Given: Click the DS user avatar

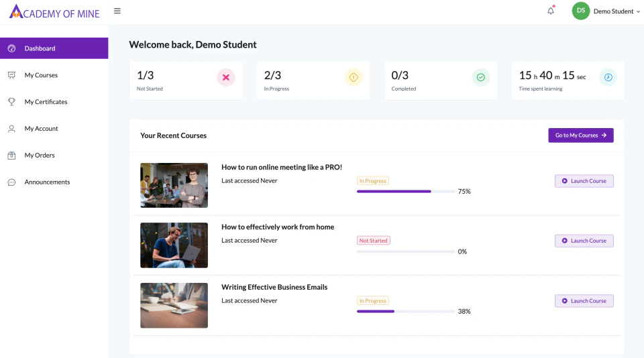Looking at the screenshot, I should click(x=580, y=11).
